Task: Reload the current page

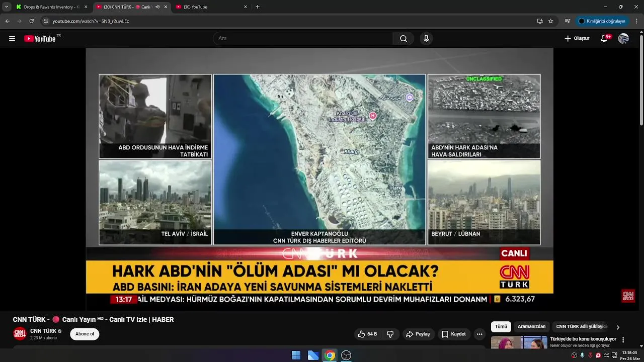Action: pos(31,21)
